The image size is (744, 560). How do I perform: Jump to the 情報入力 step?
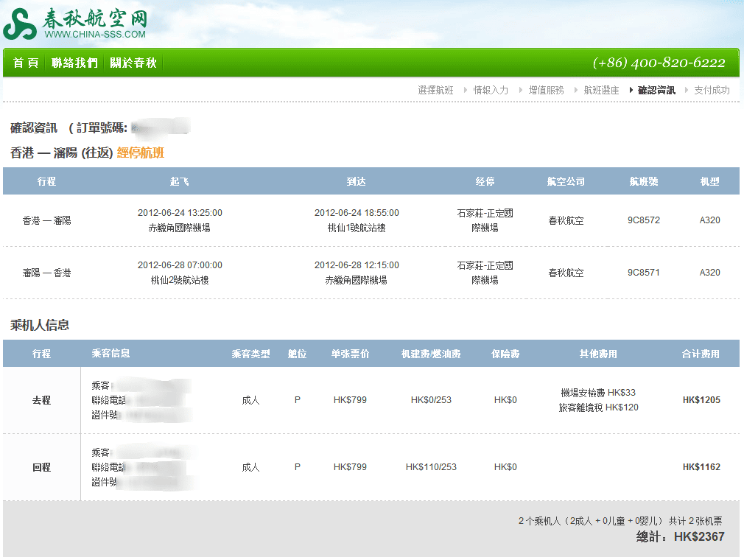(x=491, y=90)
